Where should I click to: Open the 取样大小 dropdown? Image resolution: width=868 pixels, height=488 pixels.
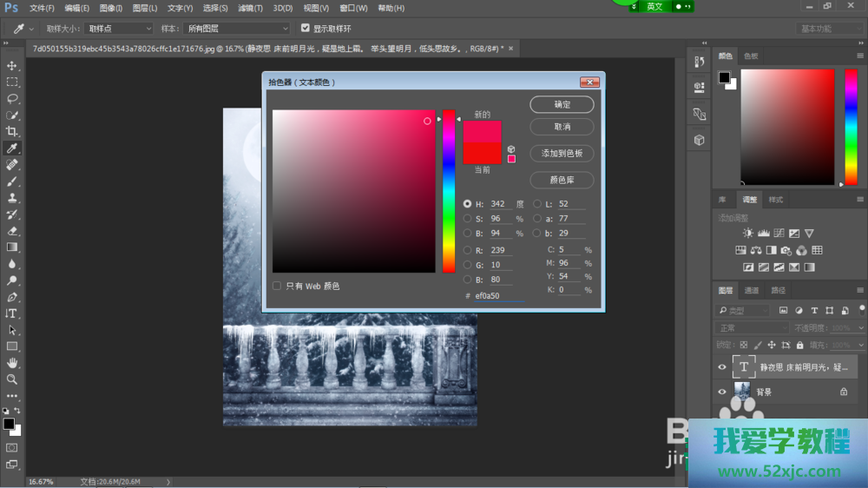(x=120, y=29)
